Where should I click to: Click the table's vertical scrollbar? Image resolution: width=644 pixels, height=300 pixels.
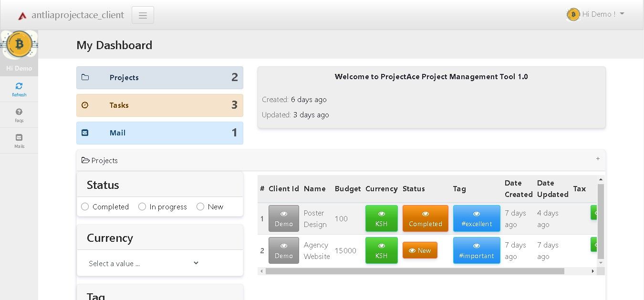(x=601, y=221)
